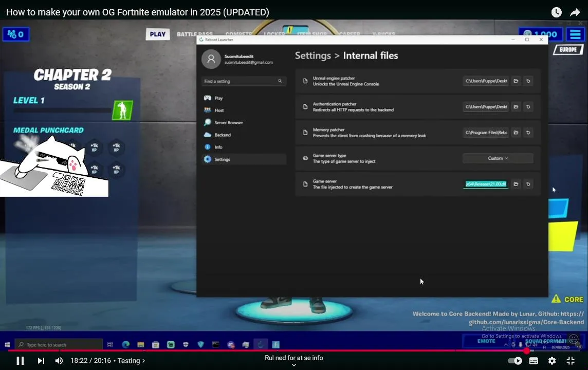The height and width of the screenshot is (370, 588).
Task: Browse for the Game server file
Action: coord(516,184)
